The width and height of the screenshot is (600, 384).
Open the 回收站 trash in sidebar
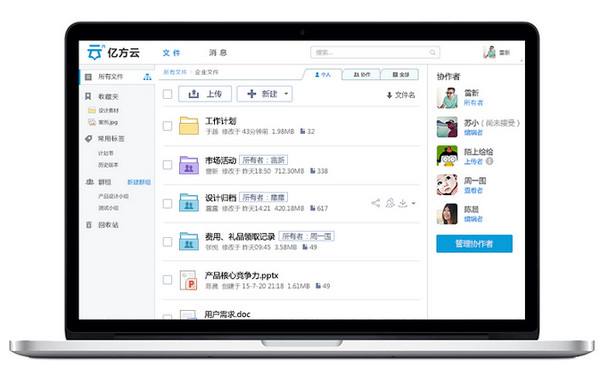pyautogui.click(x=102, y=225)
